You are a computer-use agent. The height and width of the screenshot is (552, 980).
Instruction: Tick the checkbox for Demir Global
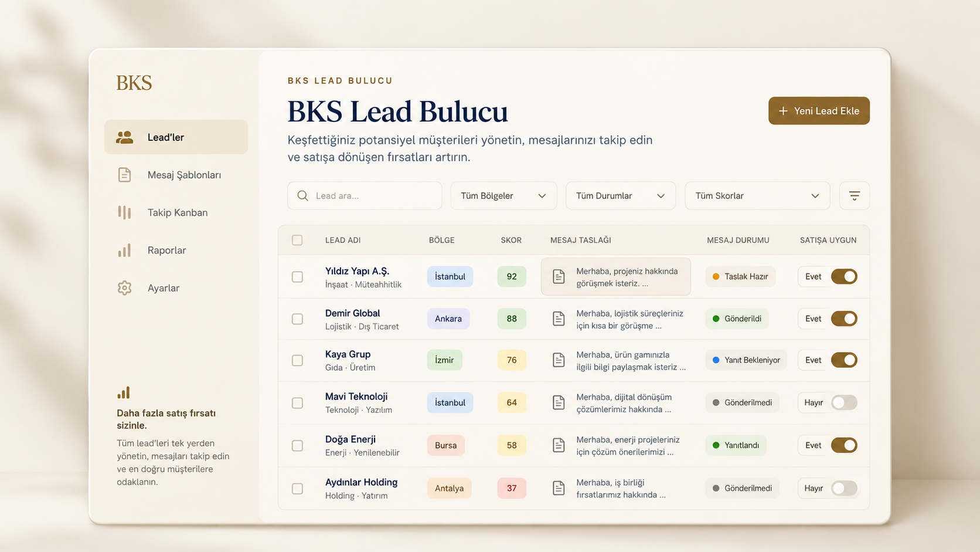[297, 319]
